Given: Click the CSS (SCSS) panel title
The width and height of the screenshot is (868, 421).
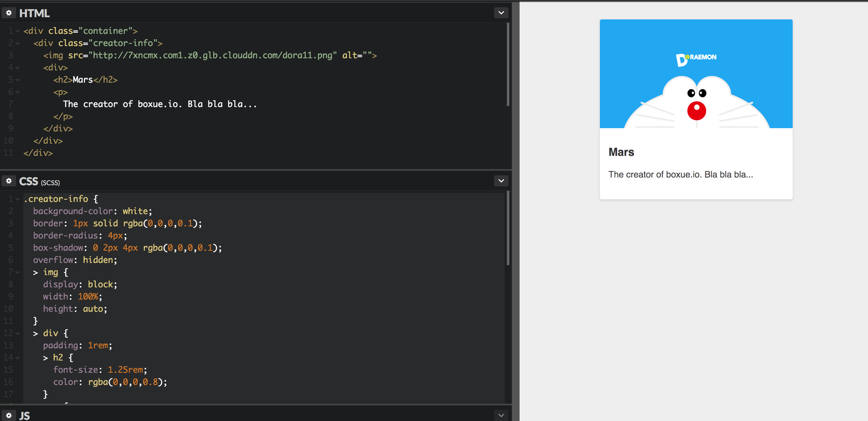Looking at the screenshot, I should pos(39,182).
